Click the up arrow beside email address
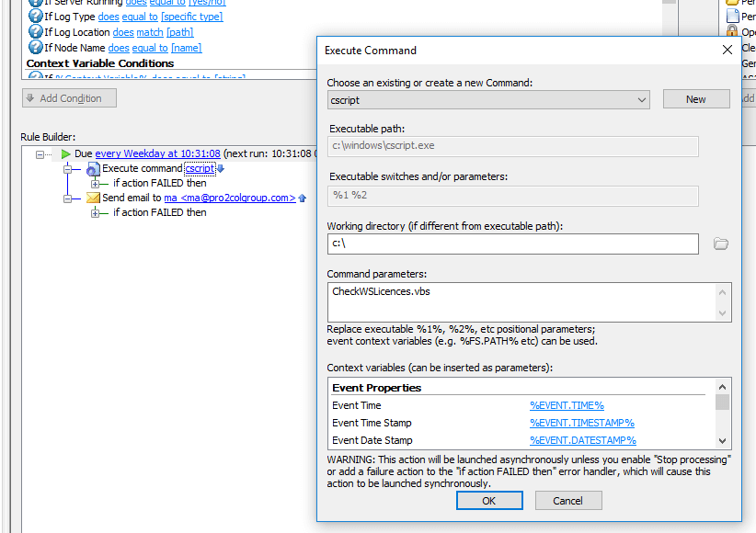Screen dimensions: 756x533 [303, 198]
